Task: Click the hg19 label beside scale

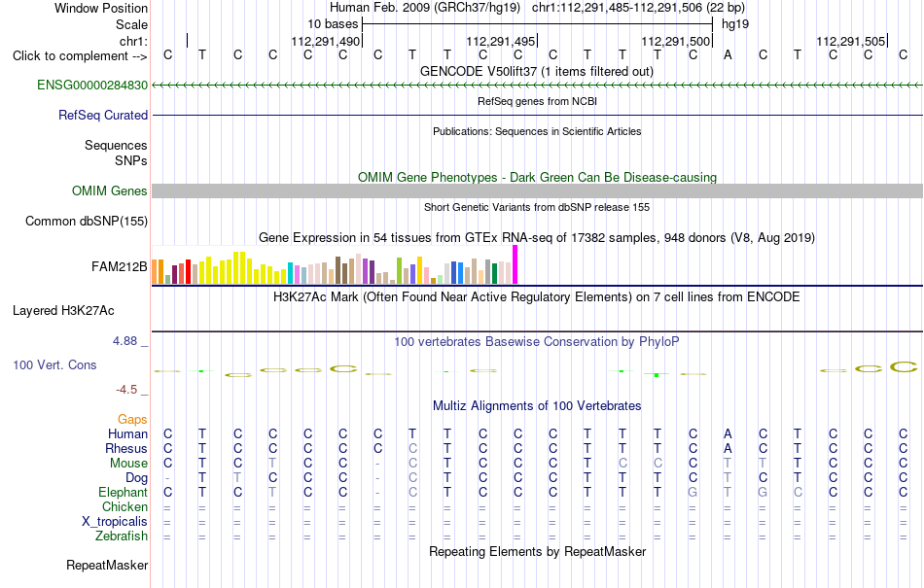Action: 735,24
